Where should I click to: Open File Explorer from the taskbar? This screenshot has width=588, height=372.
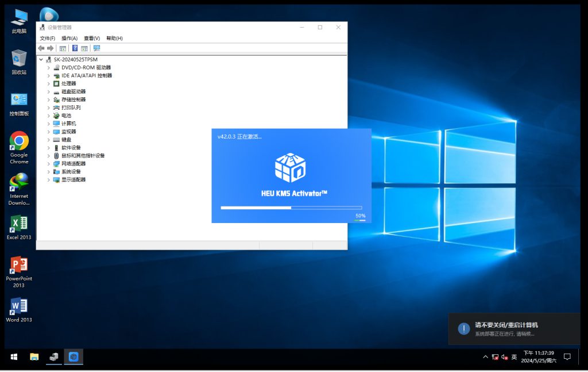[34, 357]
